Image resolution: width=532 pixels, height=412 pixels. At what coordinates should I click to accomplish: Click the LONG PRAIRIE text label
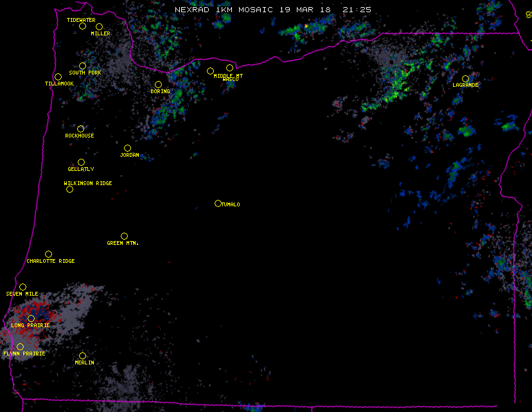click(30, 326)
